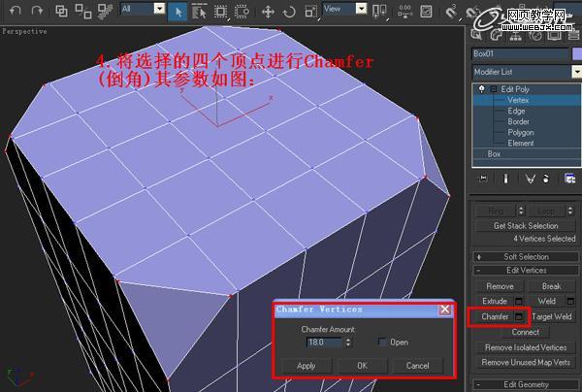Switch to the Display panel tab
This screenshot has height=392, width=582.
point(554,35)
